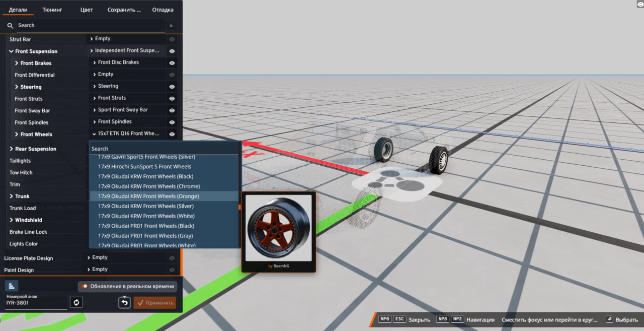Toggle Обновления в реальном времени switch
This screenshot has width=644, height=331.
[x=85, y=286]
